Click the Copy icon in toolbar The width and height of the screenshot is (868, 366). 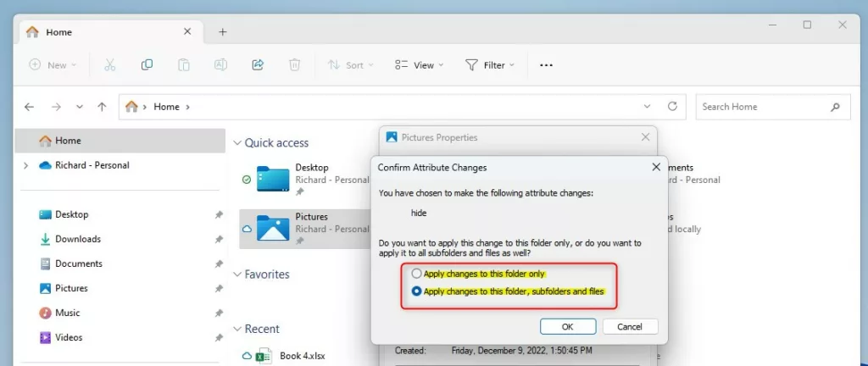[x=147, y=64]
